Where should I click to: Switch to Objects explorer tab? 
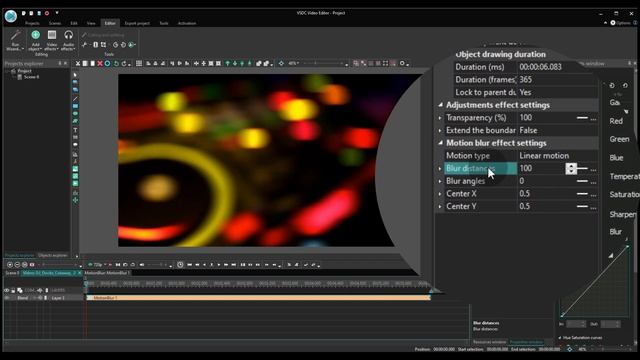[x=53, y=256]
